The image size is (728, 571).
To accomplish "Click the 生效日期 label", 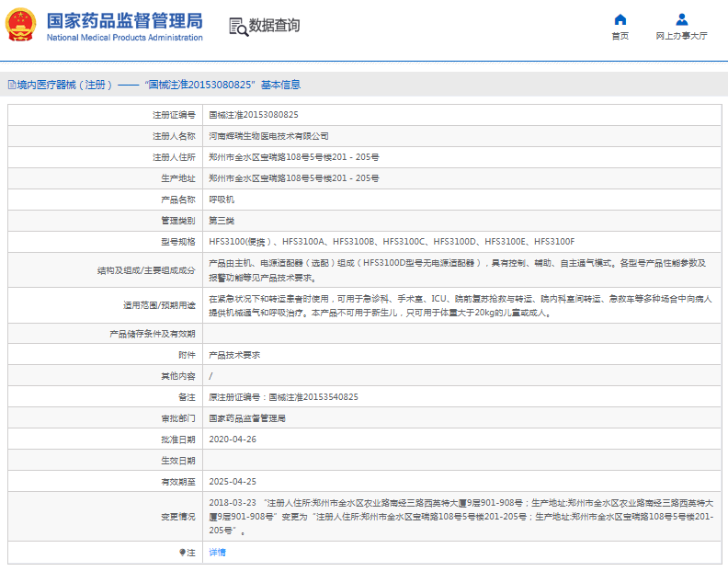I will [x=178, y=461].
